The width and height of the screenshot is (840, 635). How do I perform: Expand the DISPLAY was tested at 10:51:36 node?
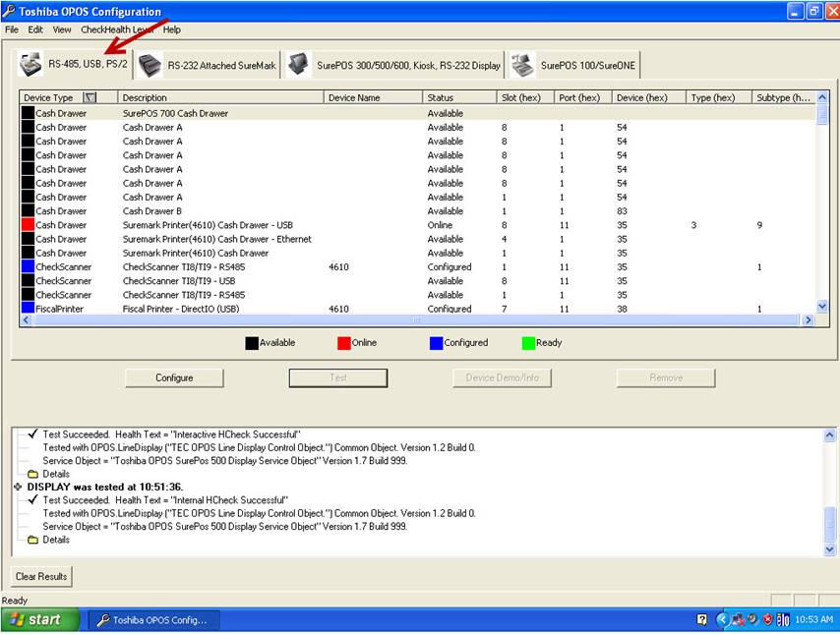point(18,487)
